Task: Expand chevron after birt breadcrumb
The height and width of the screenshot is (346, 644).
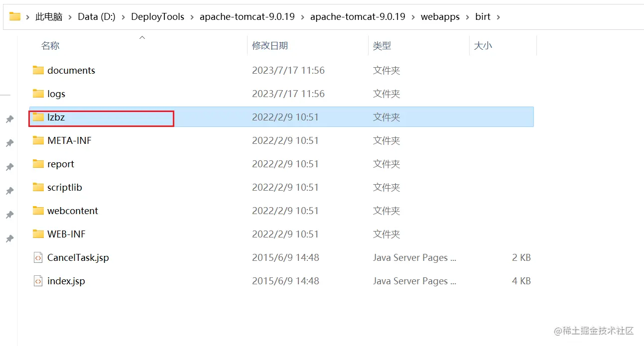Action: click(x=498, y=17)
